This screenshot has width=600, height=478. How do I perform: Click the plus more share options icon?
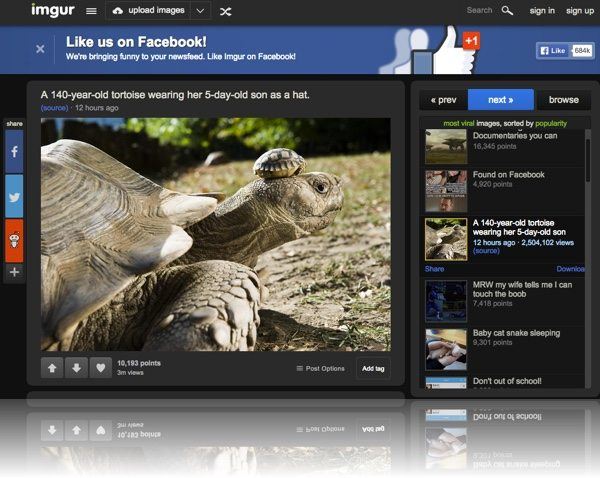pyautogui.click(x=14, y=272)
